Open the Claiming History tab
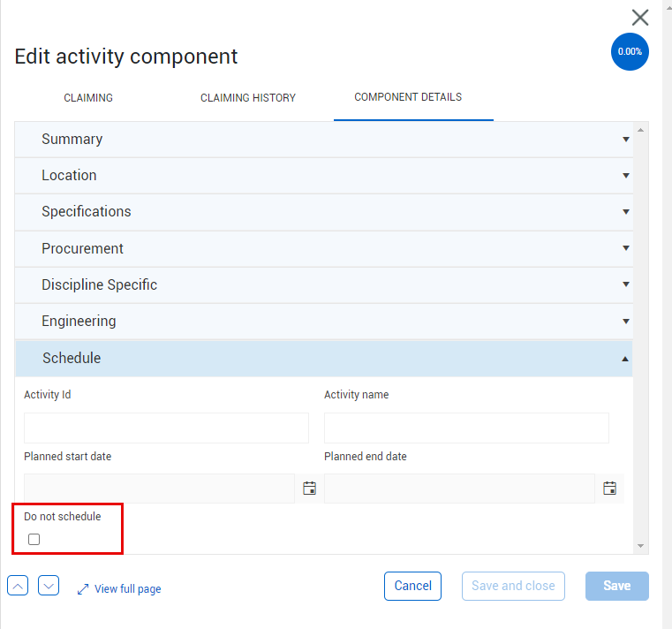672x629 pixels. pyautogui.click(x=248, y=98)
